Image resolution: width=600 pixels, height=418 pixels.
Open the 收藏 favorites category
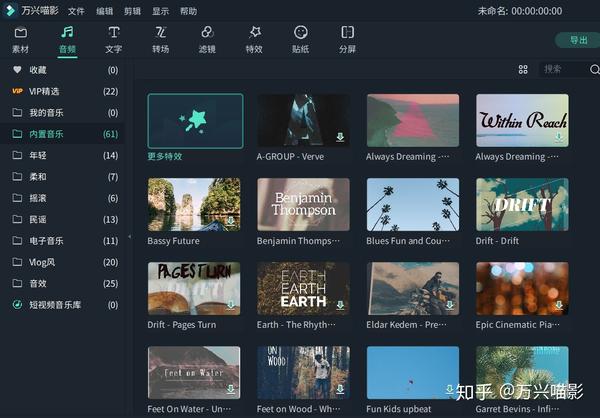click(x=62, y=70)
